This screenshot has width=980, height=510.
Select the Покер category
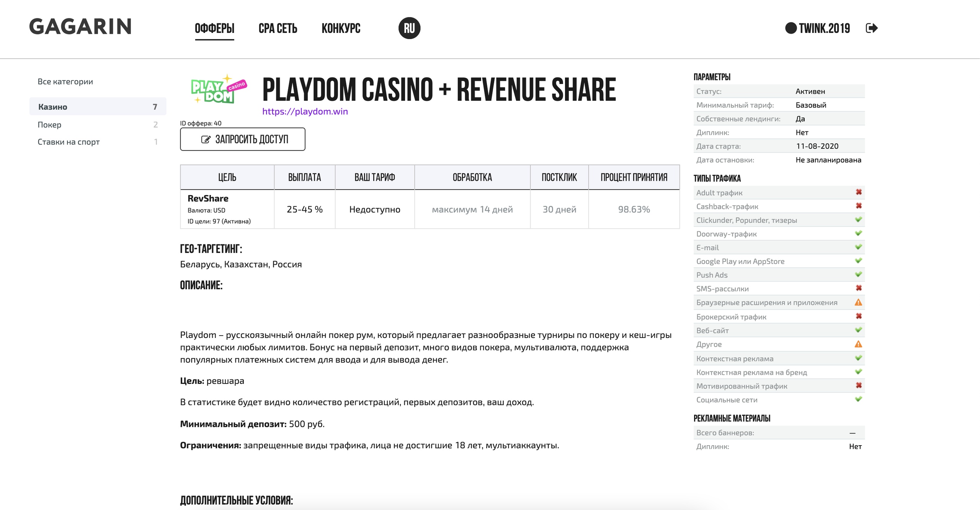pyautogui.click(x=49, y=125)
